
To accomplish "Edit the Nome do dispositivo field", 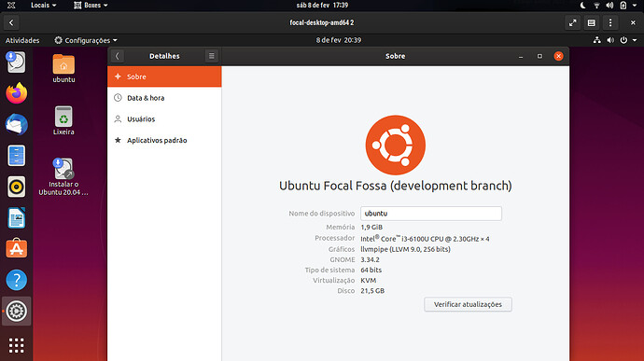I will coord(431,214).
